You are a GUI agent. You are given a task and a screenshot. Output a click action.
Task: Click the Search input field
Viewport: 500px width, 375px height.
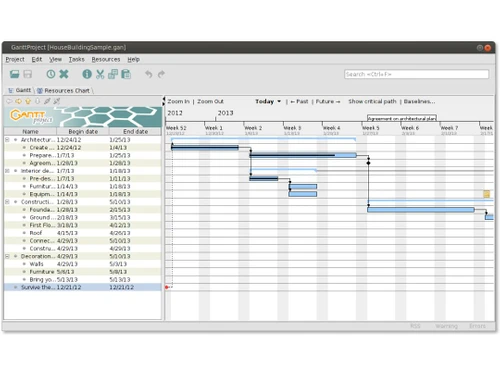point(417,74)
